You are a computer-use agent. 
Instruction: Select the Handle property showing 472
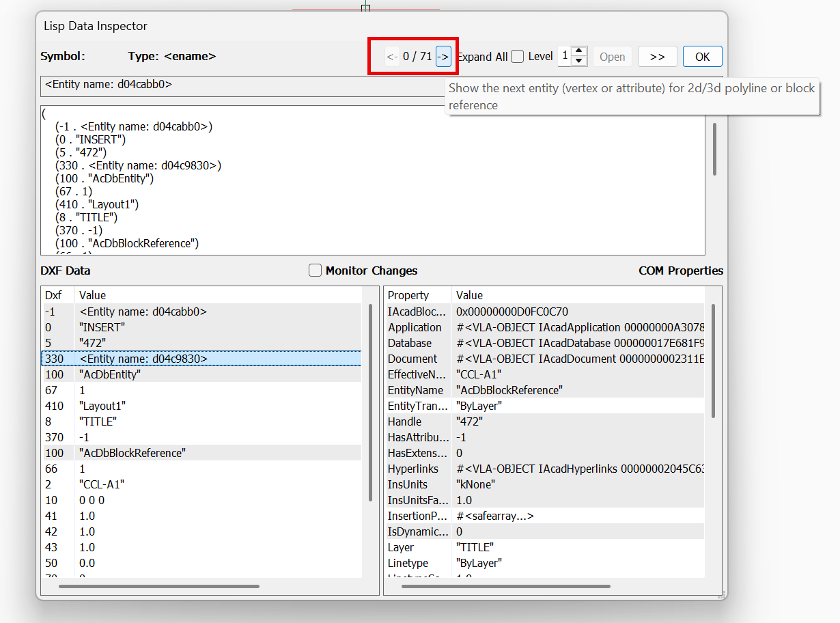click(x=512, y=421)
